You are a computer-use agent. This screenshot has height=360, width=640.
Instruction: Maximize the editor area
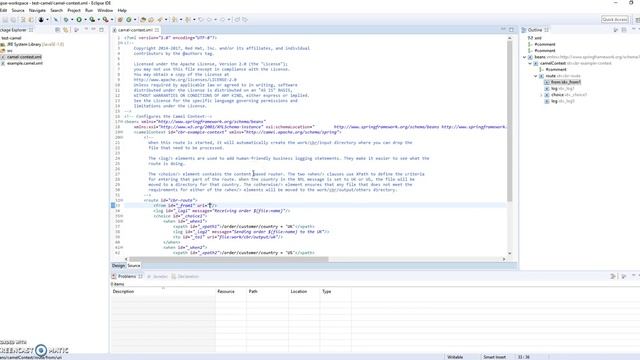511,30
